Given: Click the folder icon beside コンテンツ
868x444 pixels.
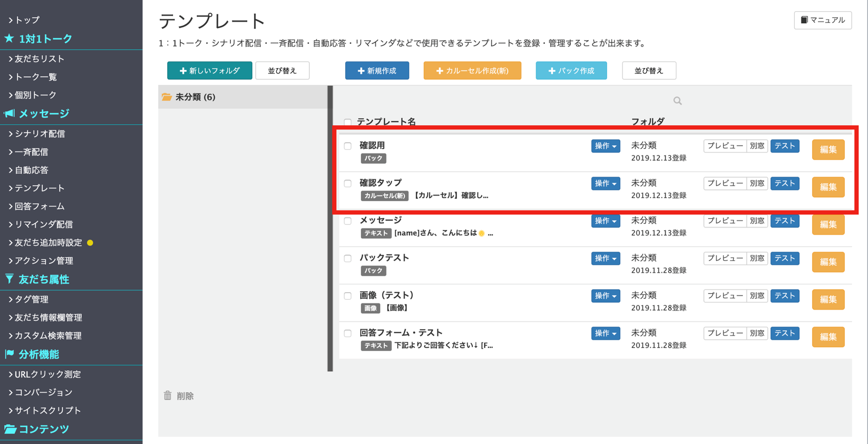Looking at the screenshot, I should (10, 429).
